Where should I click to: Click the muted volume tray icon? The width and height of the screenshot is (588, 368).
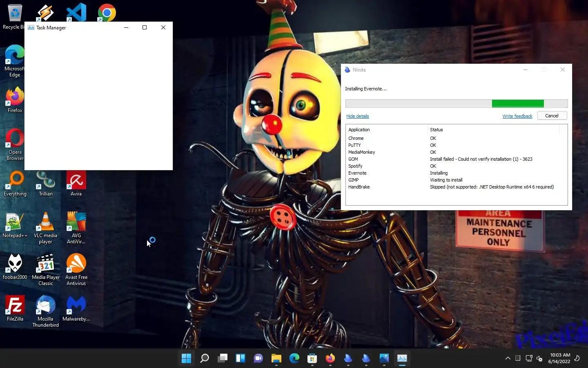(539, 358)
